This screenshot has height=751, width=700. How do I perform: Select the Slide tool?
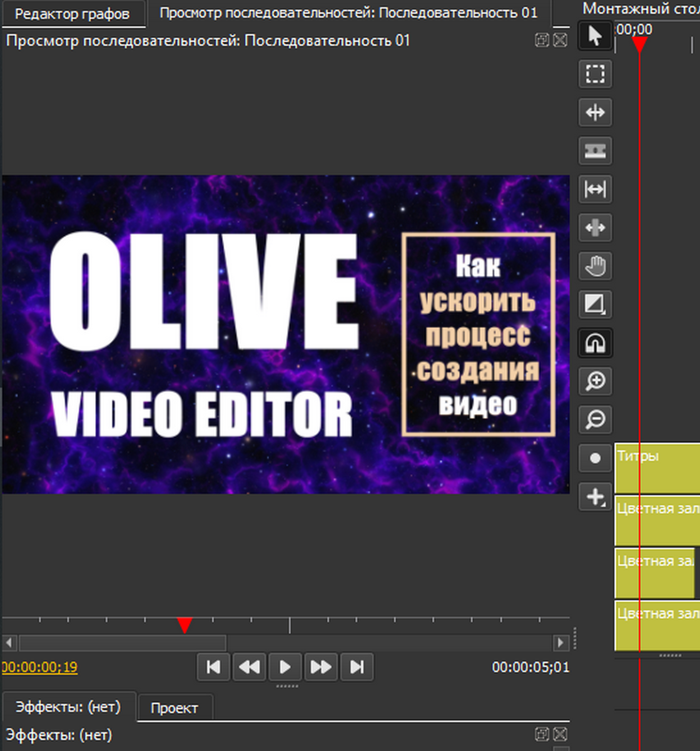[x=595, y=228]
